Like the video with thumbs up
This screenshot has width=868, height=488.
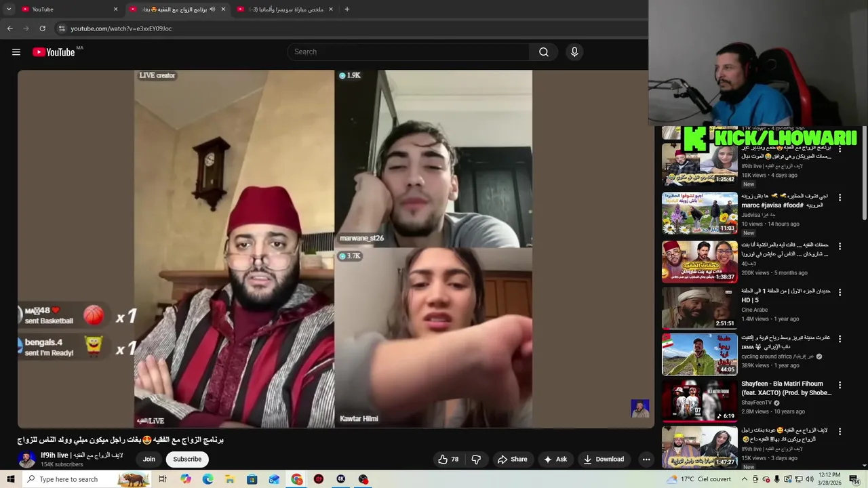pyautogui.click(x=448, y=459)
